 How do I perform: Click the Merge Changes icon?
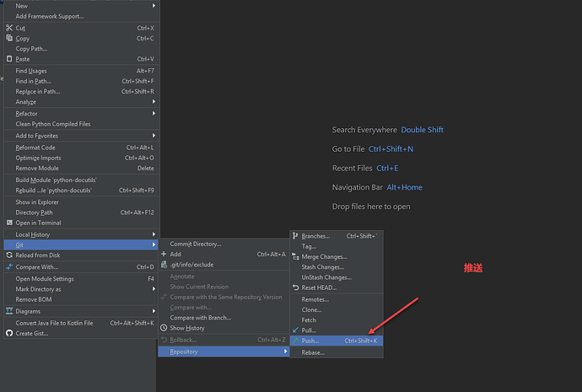[x=295, y=256]
